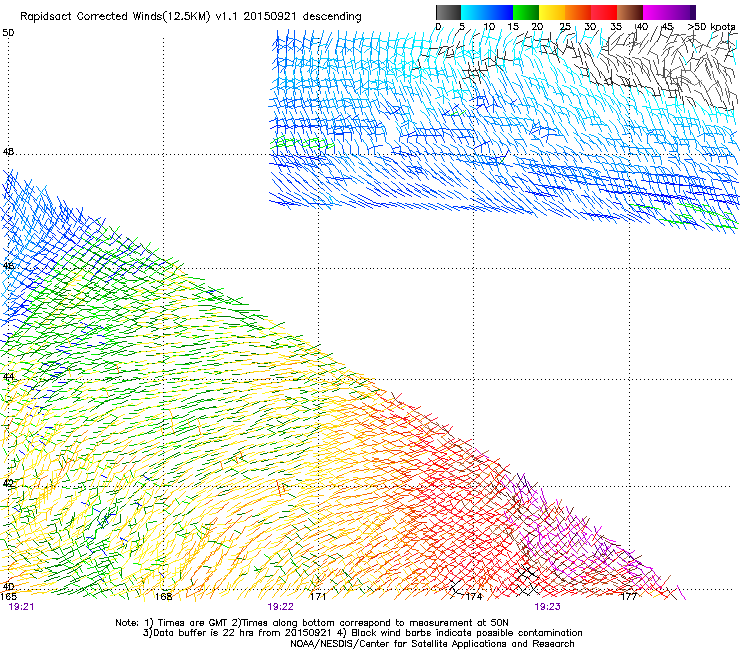
Task: Click the brown 35–40 knots legend swatch
Action: tap(630, 12)
